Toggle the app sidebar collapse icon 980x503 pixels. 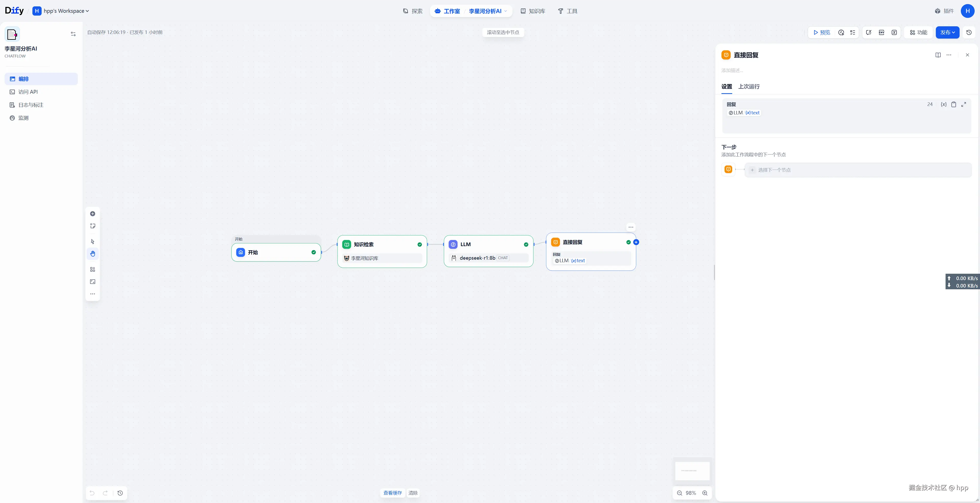73,34
